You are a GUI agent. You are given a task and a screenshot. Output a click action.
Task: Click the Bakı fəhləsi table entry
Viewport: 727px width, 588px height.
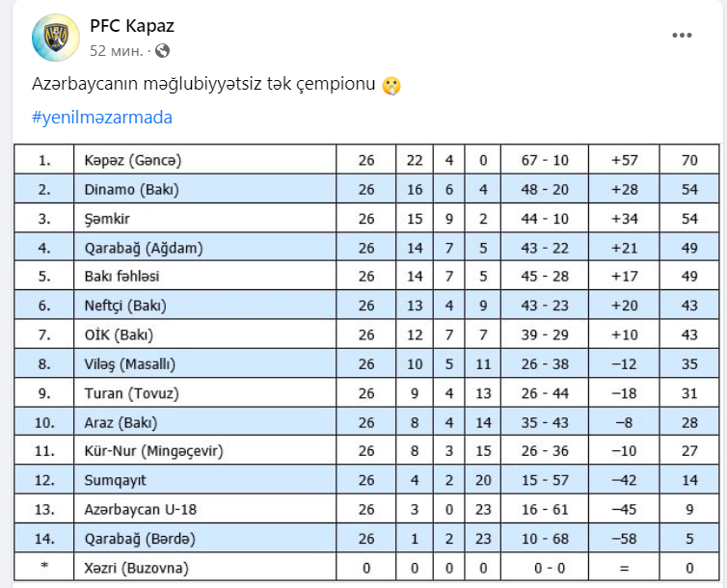click(x=121, y=277)
